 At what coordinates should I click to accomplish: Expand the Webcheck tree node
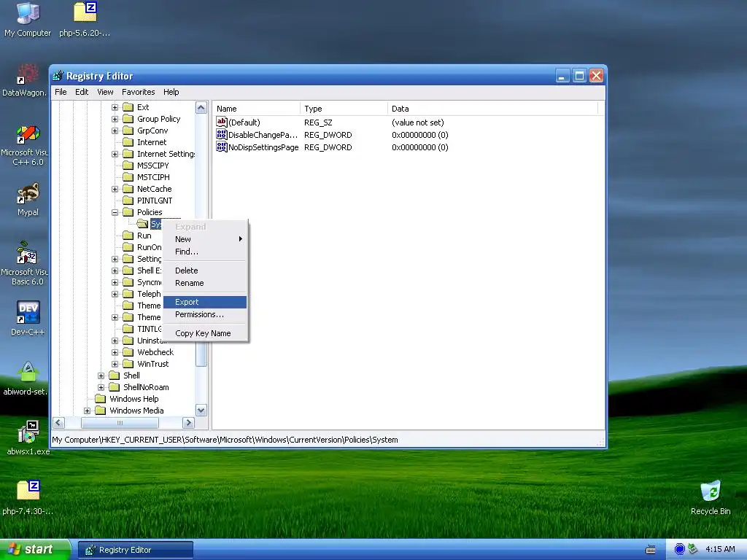(x=115, y=352)
